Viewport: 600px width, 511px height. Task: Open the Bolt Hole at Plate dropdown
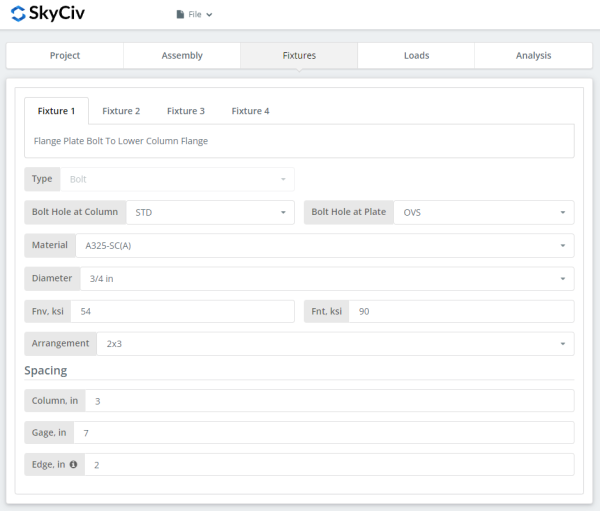click(x=484, y=212)
